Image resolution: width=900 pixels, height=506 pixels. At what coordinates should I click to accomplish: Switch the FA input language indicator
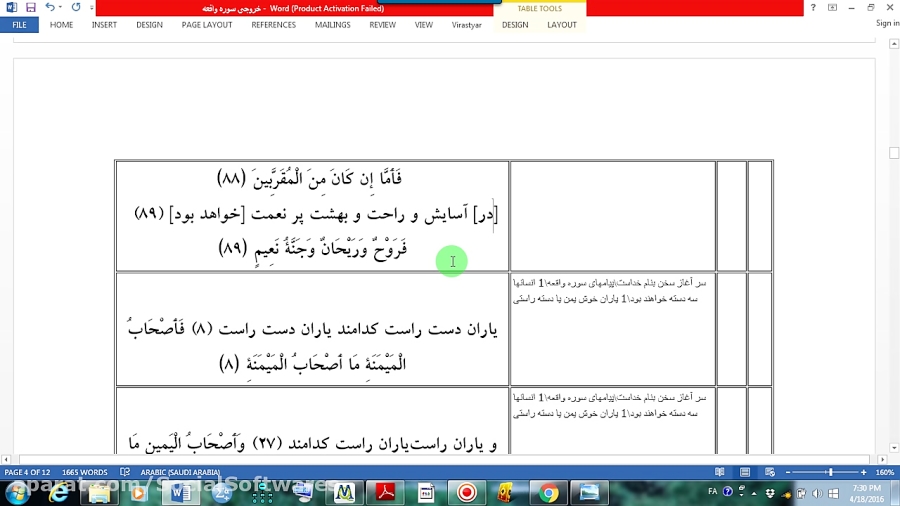pyautogui.click(x=713, y=492)
